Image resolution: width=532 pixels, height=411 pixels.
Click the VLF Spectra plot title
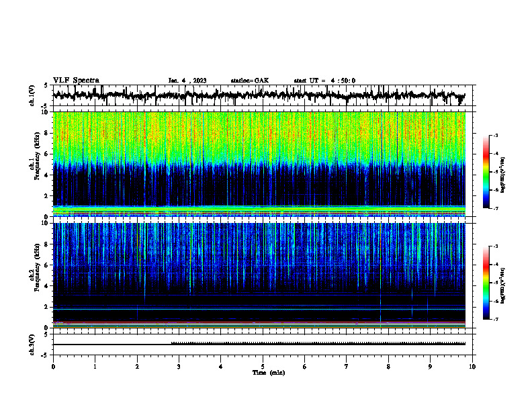click(x=76, y=81)
